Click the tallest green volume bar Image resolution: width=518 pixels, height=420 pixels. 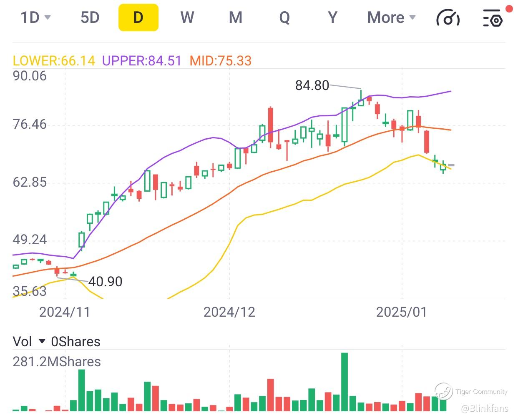344,382
